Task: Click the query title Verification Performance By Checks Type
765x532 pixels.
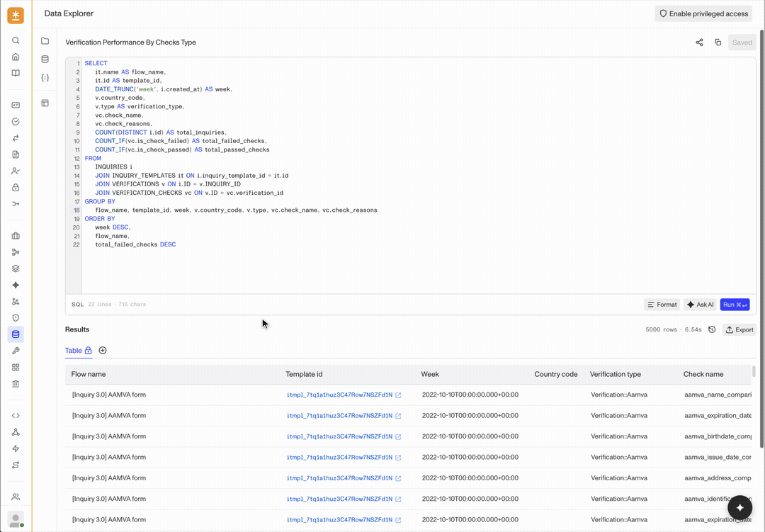Action: tap(131, 43)
